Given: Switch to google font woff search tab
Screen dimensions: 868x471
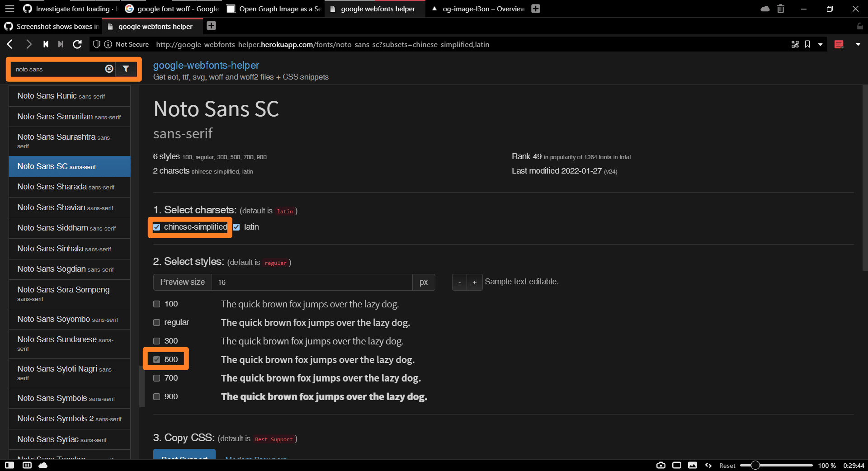Looking at the screenshot, I should (x=172, y=9).
